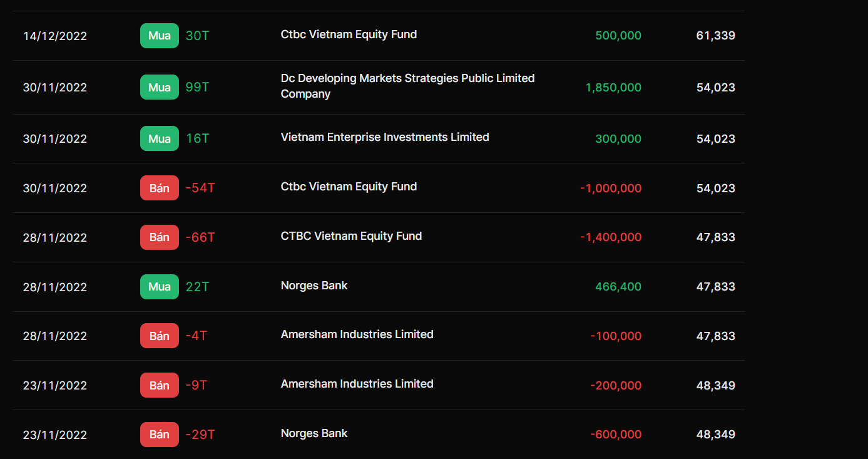The width and height of the screenshot is (868, 459).
Task: Click the Bán badge next to -29T
Action: pos(159,435)
